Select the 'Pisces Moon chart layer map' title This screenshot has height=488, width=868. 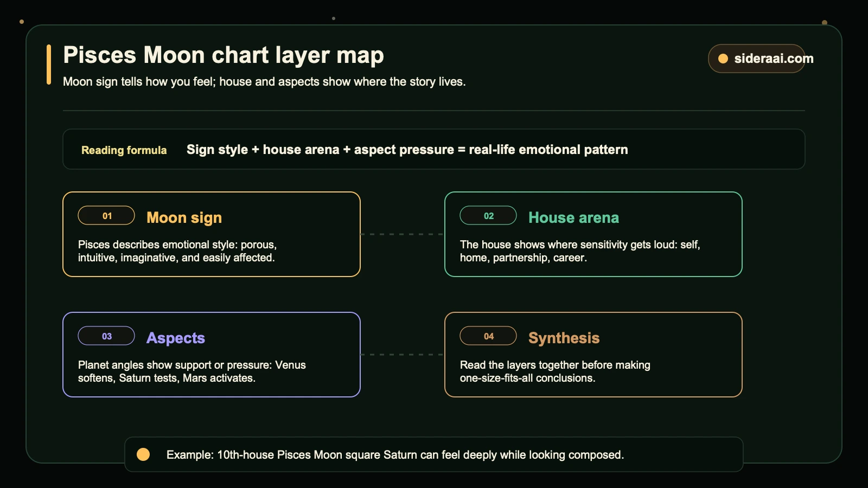coord(224,55)
